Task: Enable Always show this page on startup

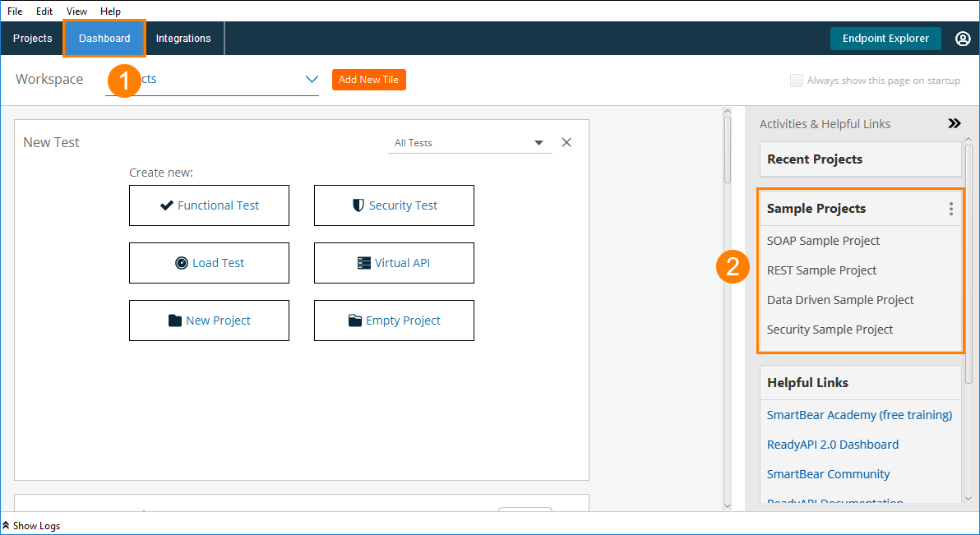Action: click(796, 80)
